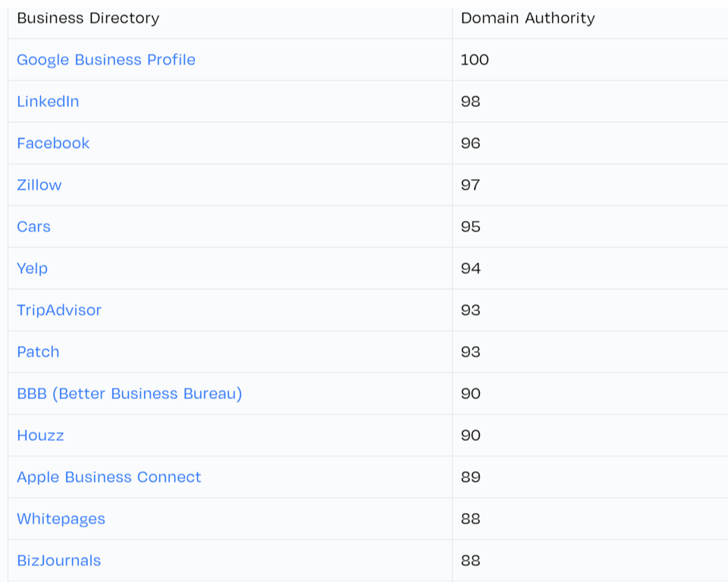Viewport: 728px width, 582px height.
Task: Open the LinkedIn directory link
Action: pos(48,101)
